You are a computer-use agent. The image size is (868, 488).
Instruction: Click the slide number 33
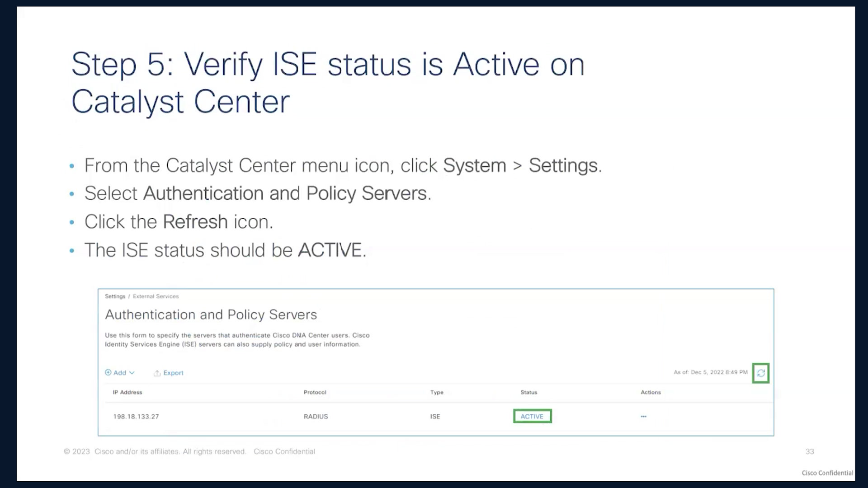coord(810,451)
